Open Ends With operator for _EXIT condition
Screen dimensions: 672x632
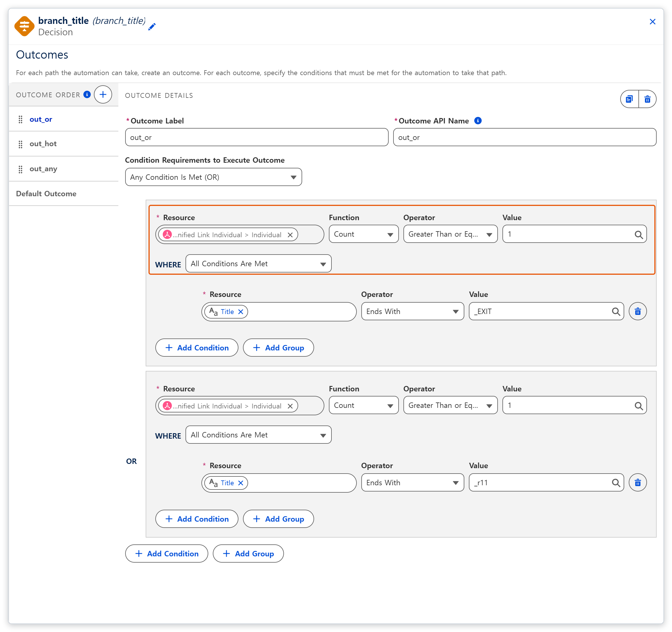pyautogui.click(x=413, y=311)
